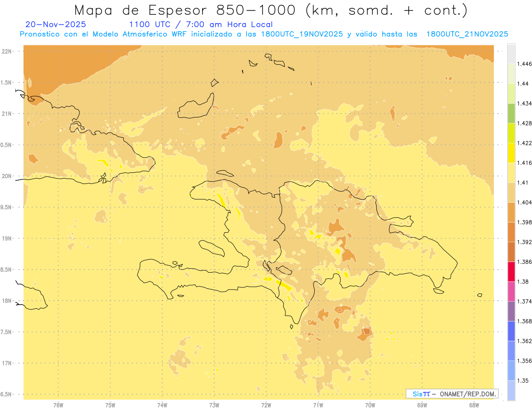Click the '1100 UTC / 7:00 am Hora Local' text

(201, 25)
